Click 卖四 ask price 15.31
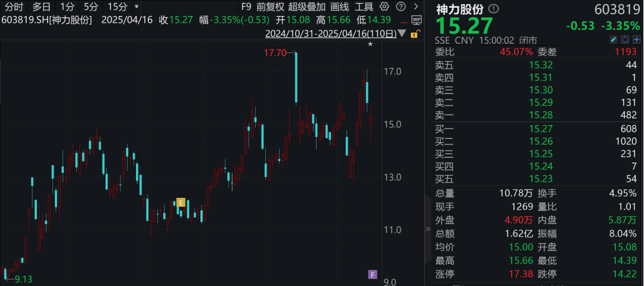644x286 pixels. tap(540, 77)
